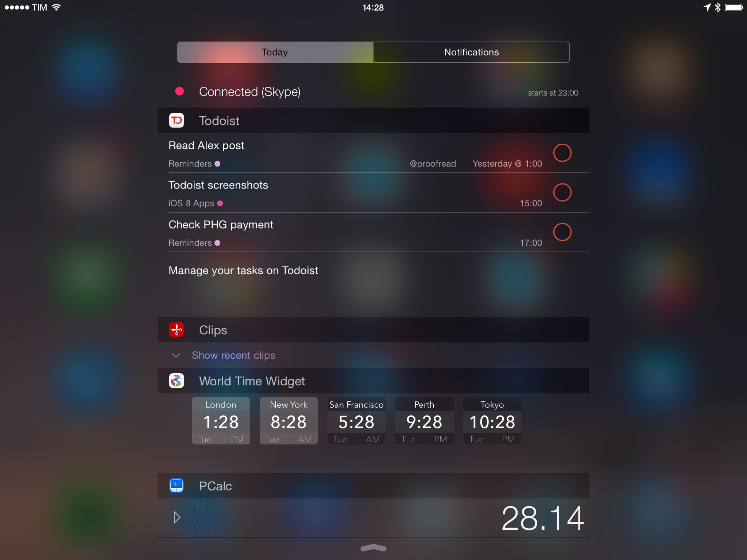Open the Todoist app icon
The image size is (747, 560).
coord(176,121)
